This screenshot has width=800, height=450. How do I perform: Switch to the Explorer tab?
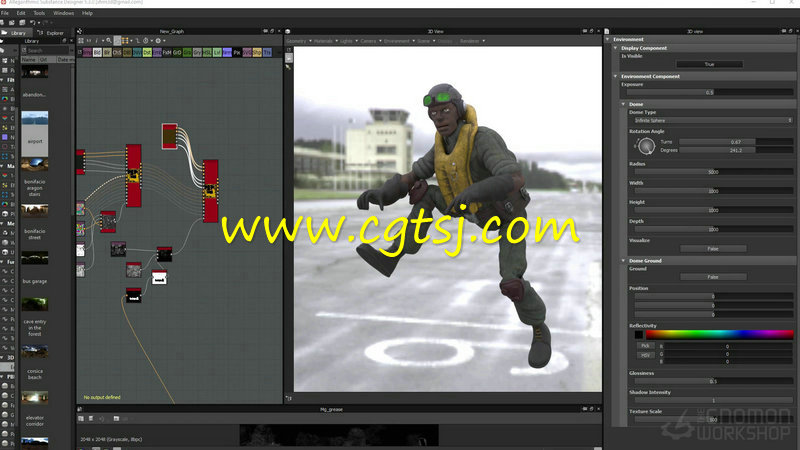52,33
